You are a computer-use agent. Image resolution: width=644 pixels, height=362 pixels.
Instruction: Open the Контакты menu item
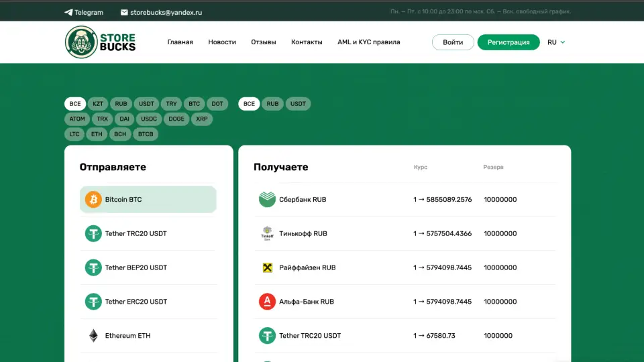tap(307, 42)
